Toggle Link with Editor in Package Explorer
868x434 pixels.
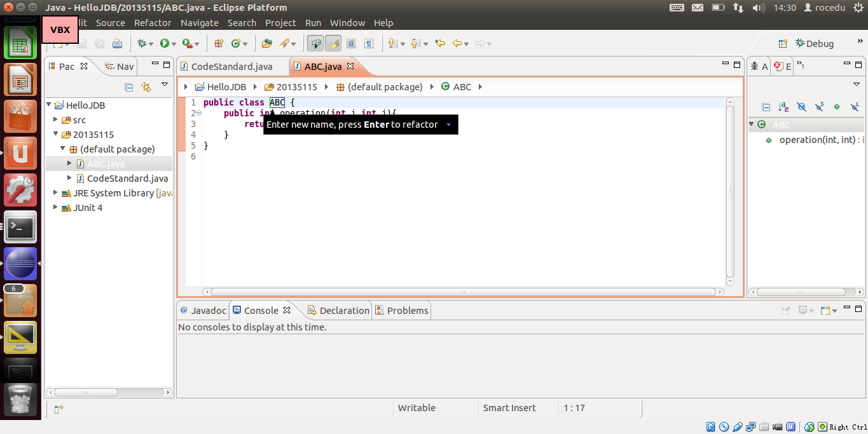[x=146, y=87]
